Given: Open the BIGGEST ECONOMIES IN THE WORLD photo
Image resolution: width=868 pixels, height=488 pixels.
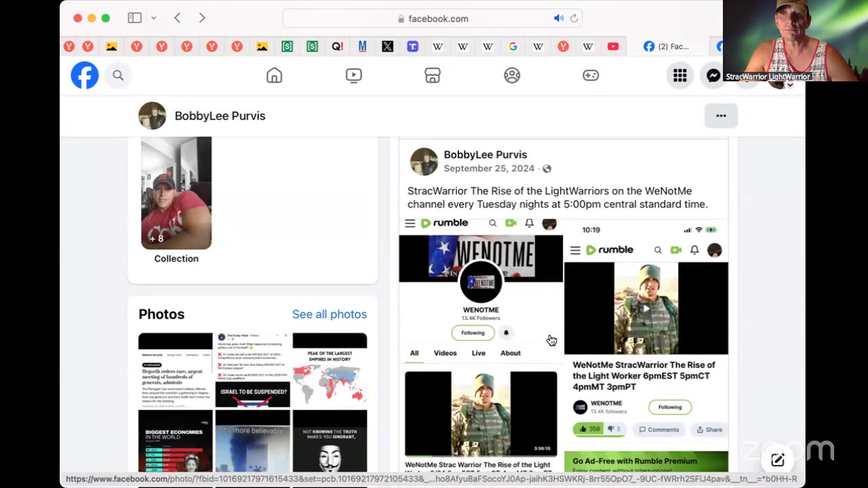Looking at the screenshot, I should tap(176, 441).
